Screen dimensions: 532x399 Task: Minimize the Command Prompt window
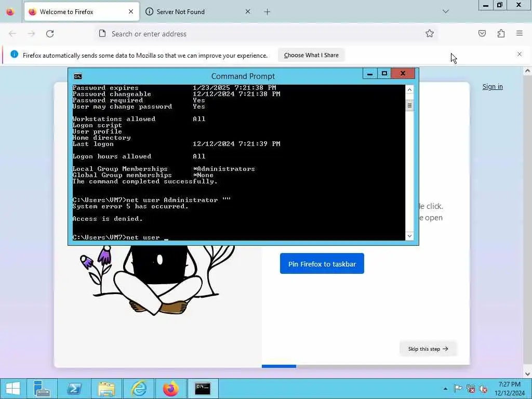coord(370,74)
